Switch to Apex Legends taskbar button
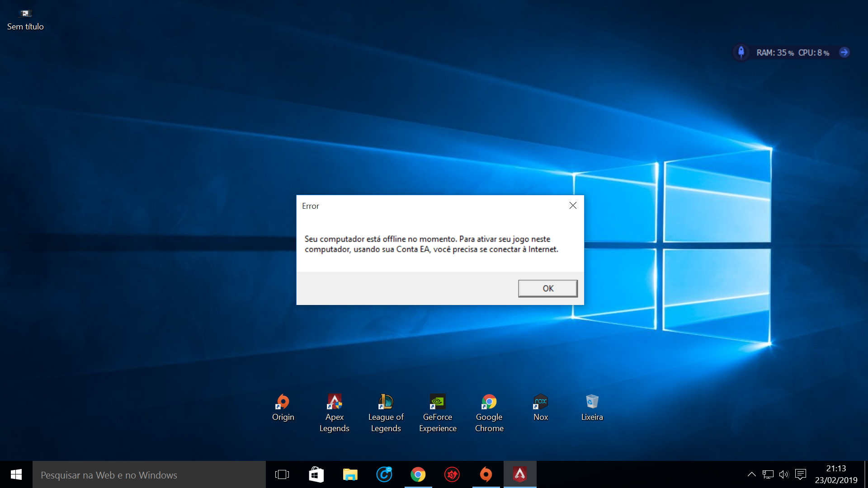Screen dimensions: 868x488 (x=519, y=474)
